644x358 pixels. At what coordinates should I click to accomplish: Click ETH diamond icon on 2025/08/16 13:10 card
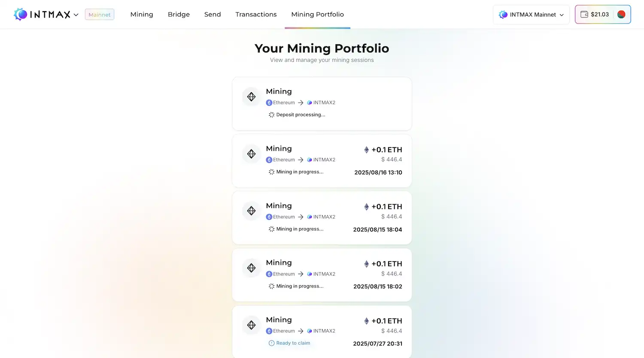pos(366,150)
